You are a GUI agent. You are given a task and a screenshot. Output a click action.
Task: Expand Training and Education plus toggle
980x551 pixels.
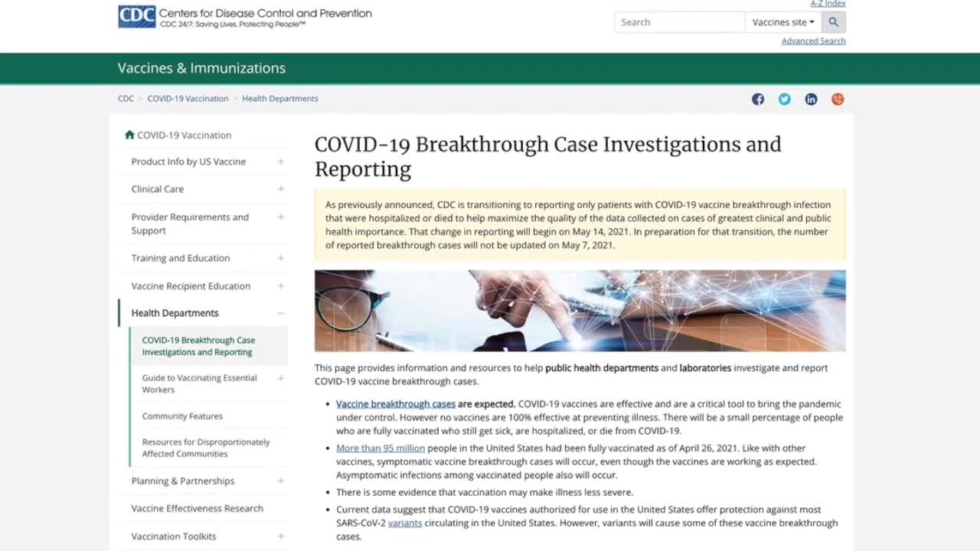click(281, 258)
